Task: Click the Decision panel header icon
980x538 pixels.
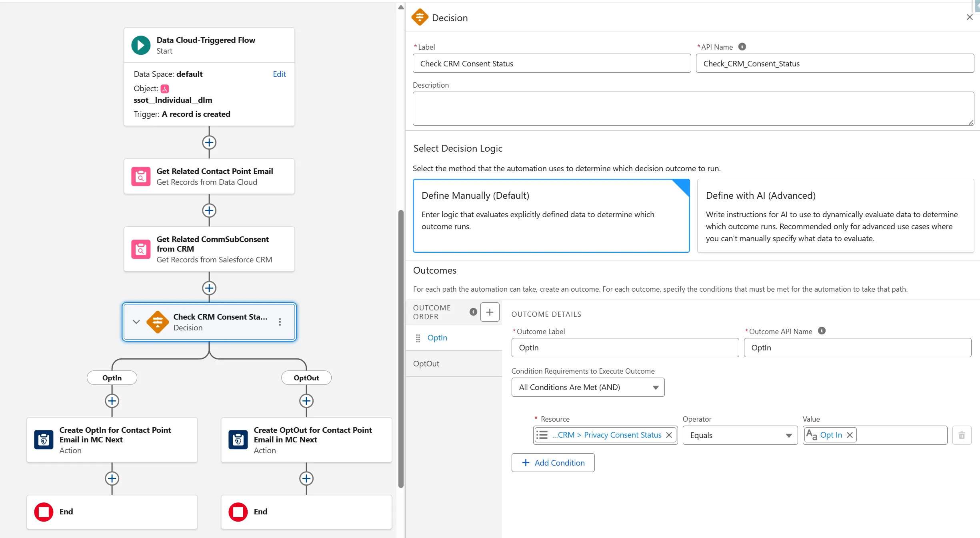Action: point(420,17)
